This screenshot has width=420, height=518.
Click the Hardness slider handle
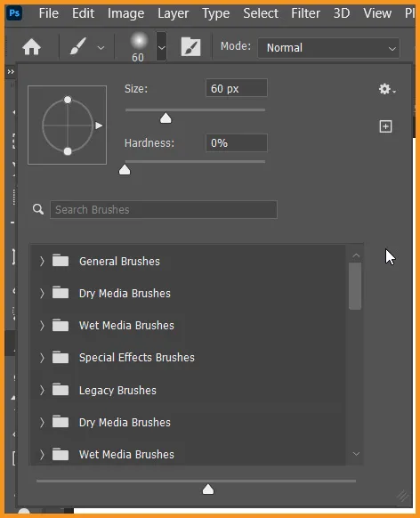[x=125, y=170]
